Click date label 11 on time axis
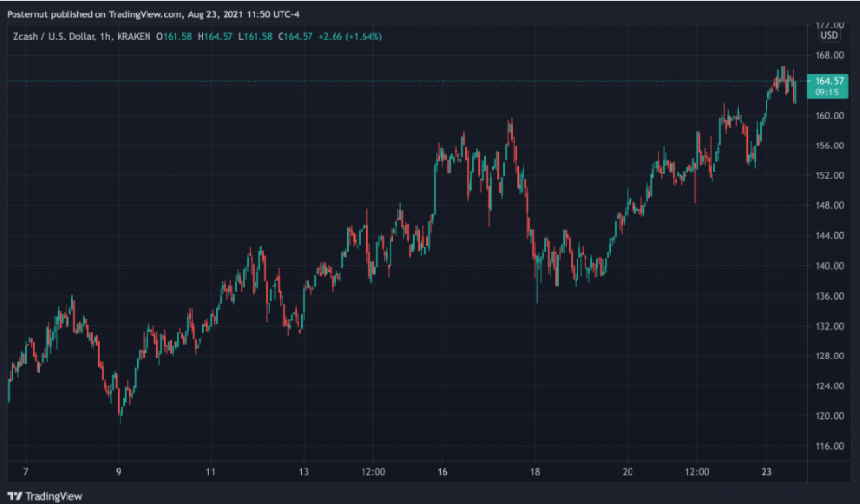The width and height of the screenshot is (860, 504). tap(210, 472)
